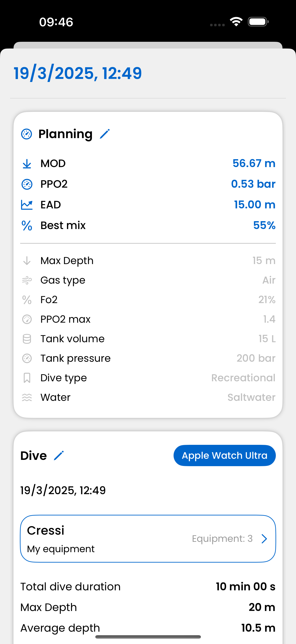Viewport: 296px width, 644px height.
Task: Tap the EAD chart icon
Action: click(x=27, y=205)
